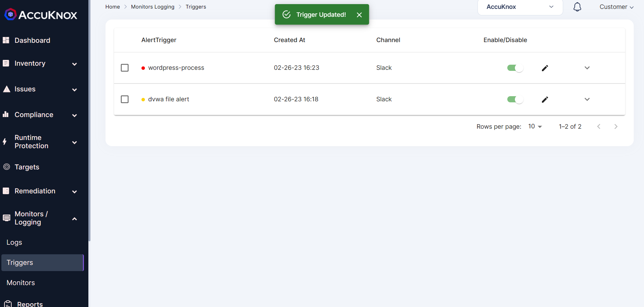Image resolution: width=644 pixels, height=307 pixels.
Task: Expand the dvwa file alert row details
Action: [587, 99]
